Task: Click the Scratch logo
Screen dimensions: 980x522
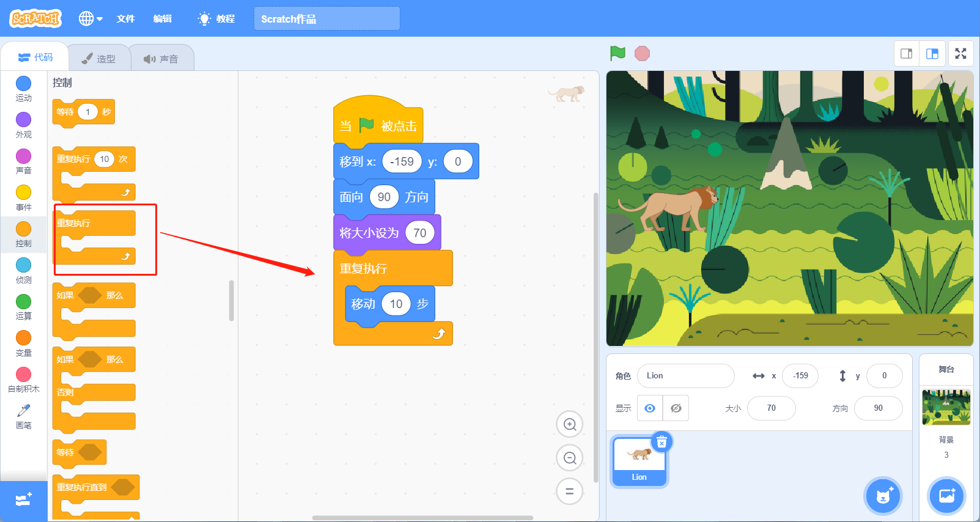Action: [35, 18]
